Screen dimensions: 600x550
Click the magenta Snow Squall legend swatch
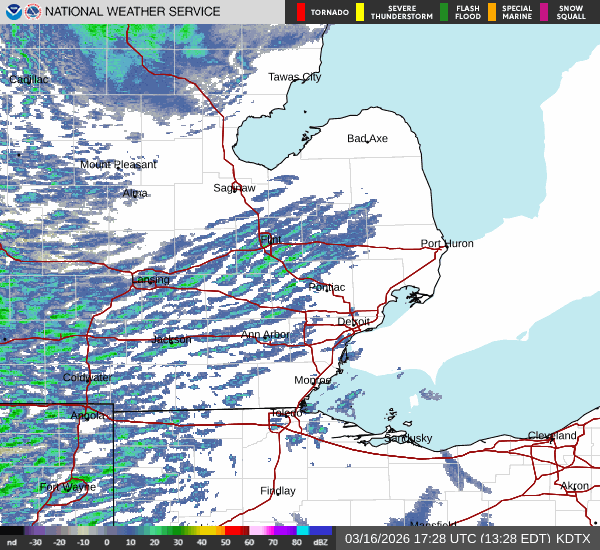[x=545, y=12]
